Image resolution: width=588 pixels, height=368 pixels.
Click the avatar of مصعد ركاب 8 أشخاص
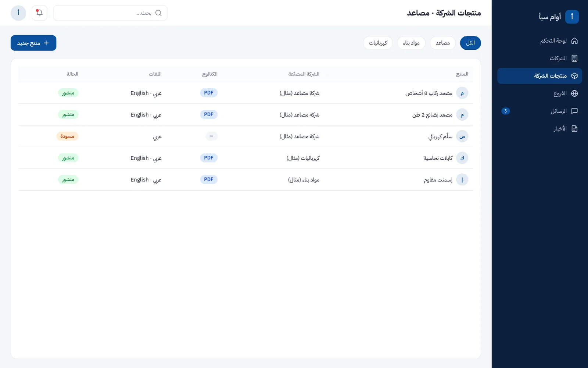(x=462, y=93)
